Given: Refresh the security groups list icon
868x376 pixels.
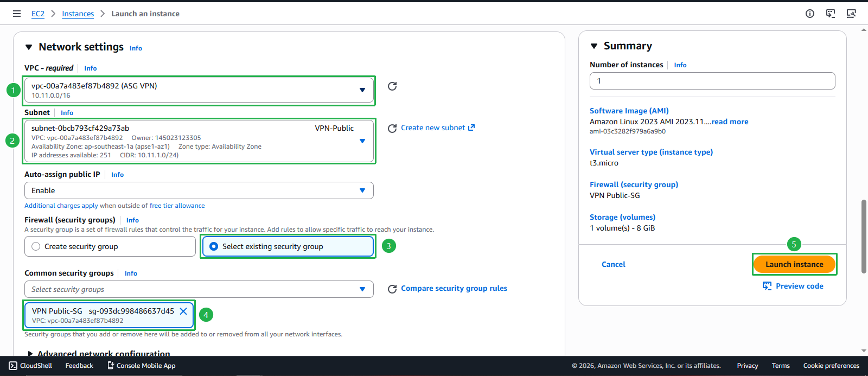Looking at the screenshot, I should [x=392, y=289].
